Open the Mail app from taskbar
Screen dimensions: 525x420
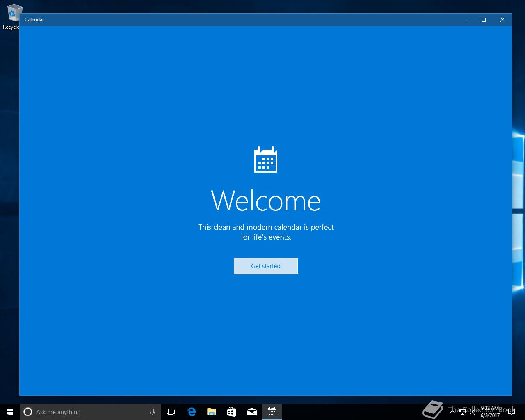(x=251, y=412)
